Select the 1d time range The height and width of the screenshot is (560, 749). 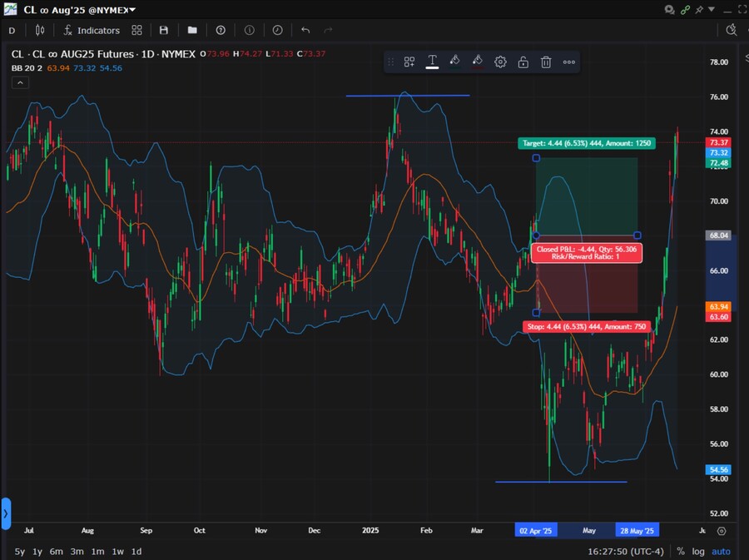tap(136, 552)
